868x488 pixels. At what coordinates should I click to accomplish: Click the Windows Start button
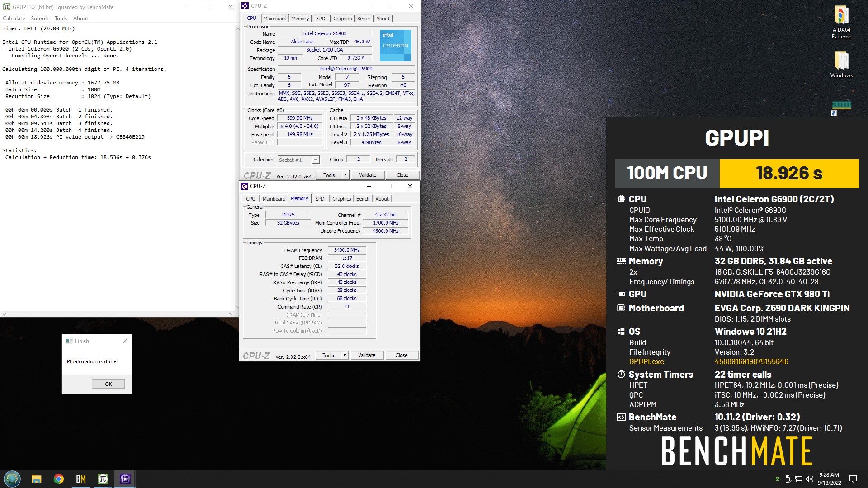12,479
